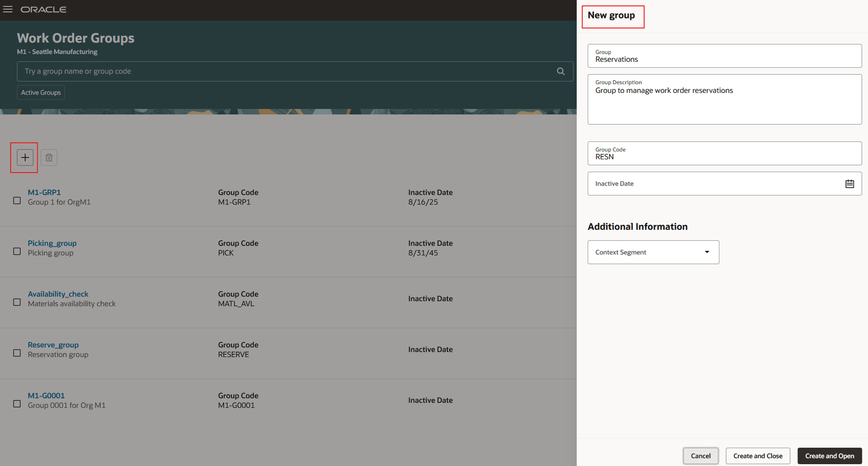This screenshot has width=868, height=466.
Task: Open the M1-G0001 group link
Action: pos(46,395)
